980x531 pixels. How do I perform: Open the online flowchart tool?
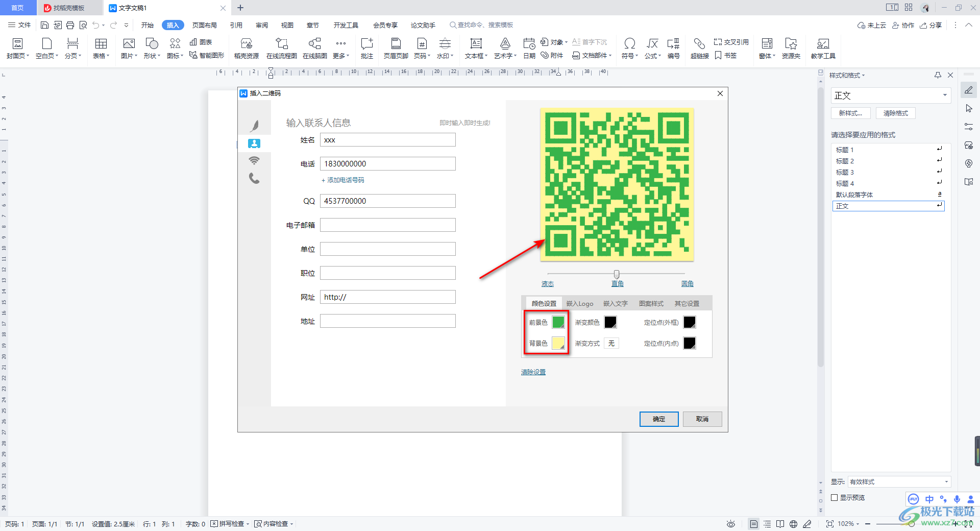pyautogui.click(x=282, y=49)
